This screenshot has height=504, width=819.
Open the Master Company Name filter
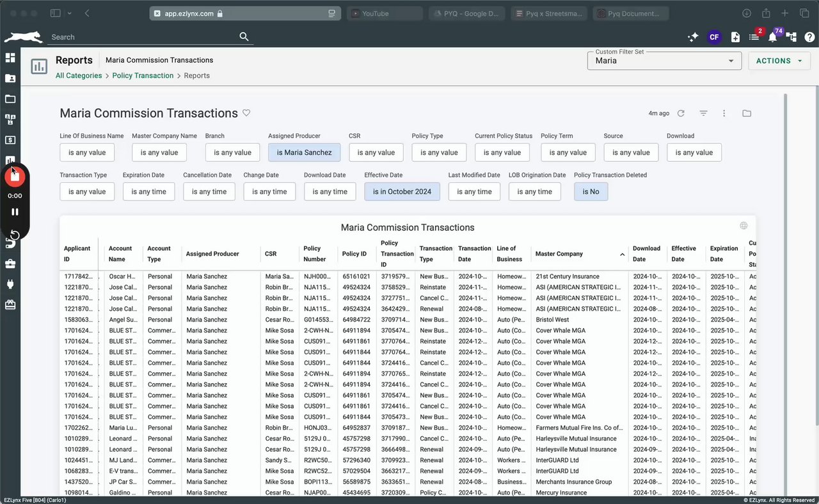[x=159, y=152]
